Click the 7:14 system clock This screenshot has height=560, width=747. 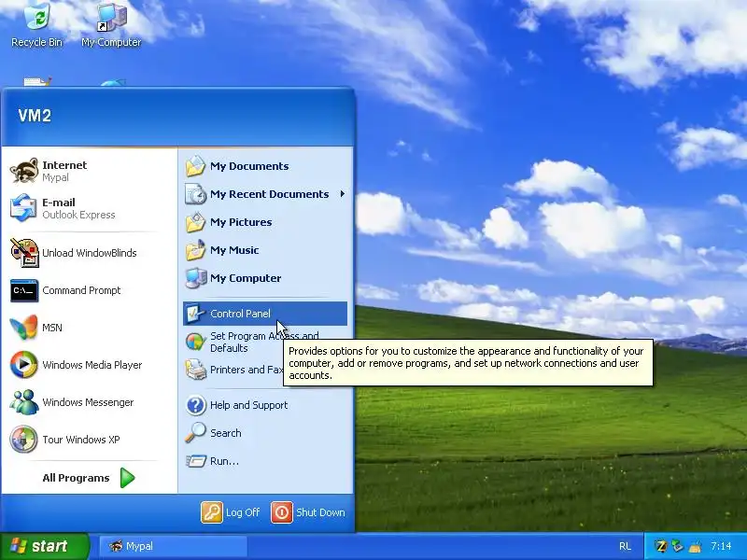[721, 546]
